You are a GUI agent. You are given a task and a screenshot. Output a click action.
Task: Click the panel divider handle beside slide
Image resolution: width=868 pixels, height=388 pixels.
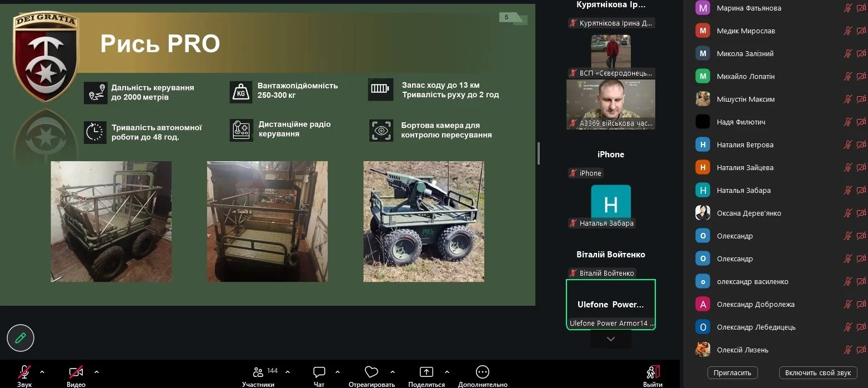click(x=539, y=153)
